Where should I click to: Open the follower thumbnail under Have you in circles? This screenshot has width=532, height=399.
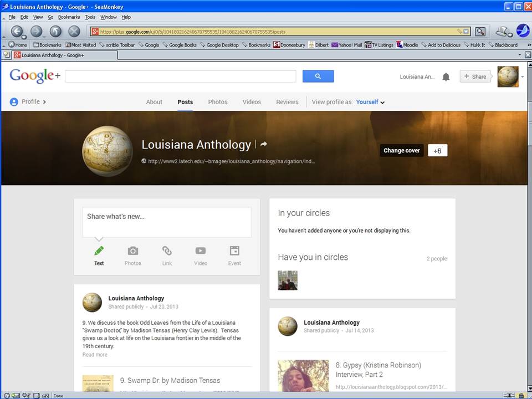point(288,280)
